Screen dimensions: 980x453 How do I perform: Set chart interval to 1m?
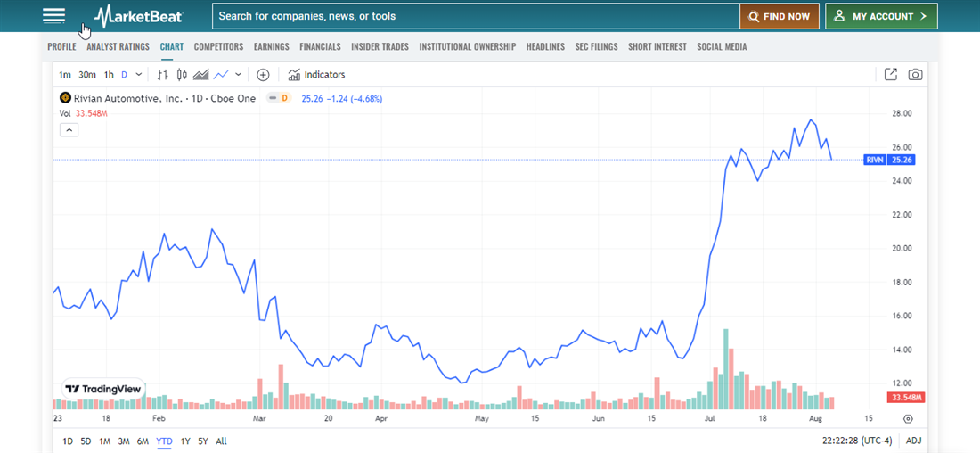tap(65, 75)
